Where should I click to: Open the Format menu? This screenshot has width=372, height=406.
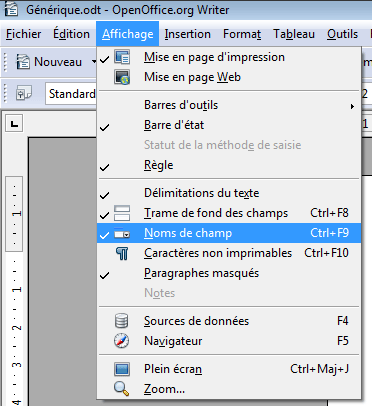242,34
